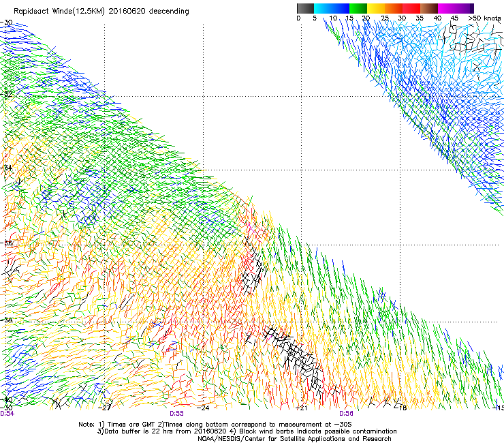
Task: Click the '-27' longitude axis label
Action: click(104, 408)
